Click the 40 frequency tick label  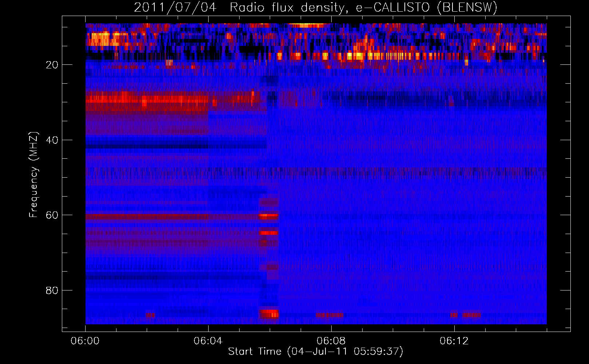pos(52,140)
